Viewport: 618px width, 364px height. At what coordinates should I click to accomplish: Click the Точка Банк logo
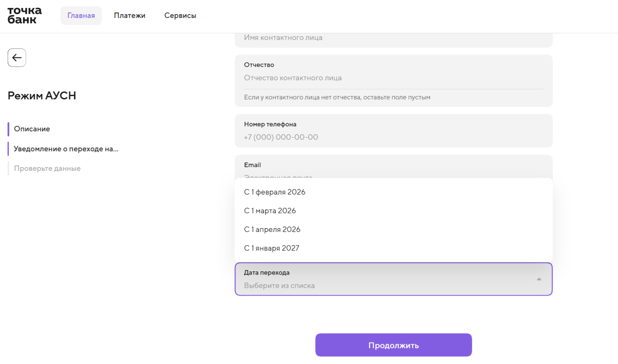click(24, 15)
